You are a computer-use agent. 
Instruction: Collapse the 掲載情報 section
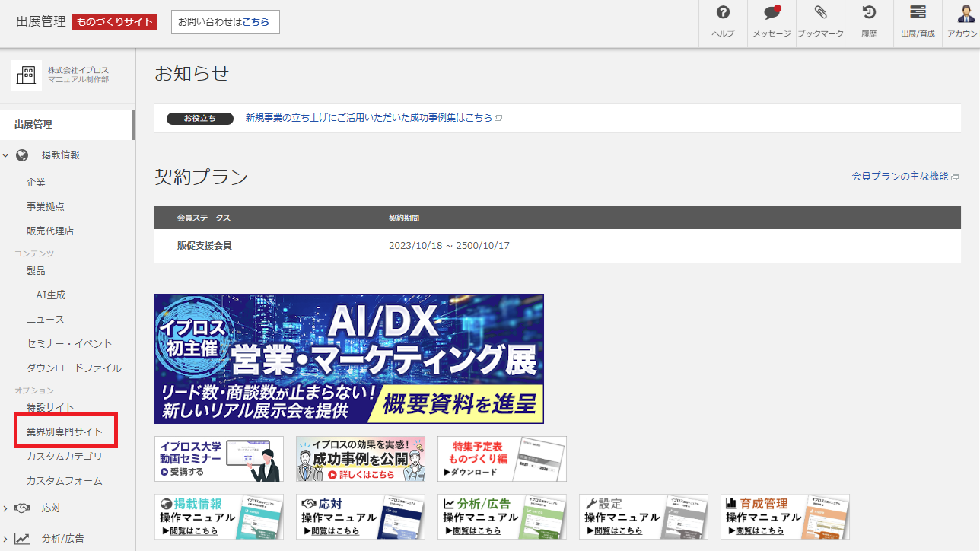pos(6,154)
